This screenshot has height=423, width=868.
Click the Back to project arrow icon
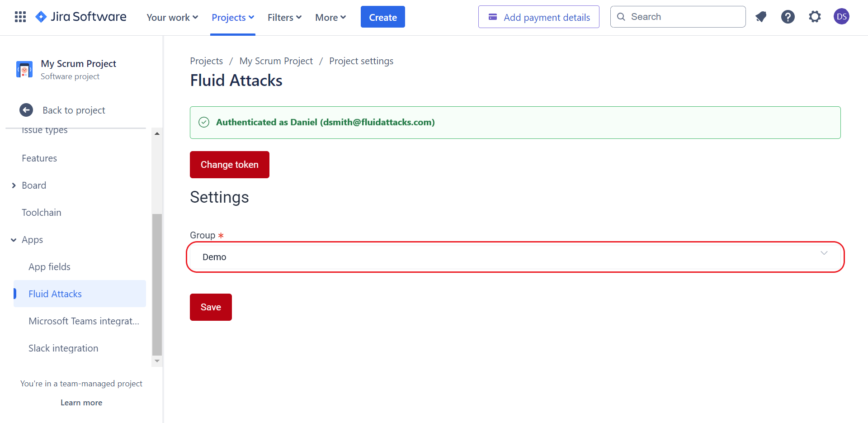26,110
